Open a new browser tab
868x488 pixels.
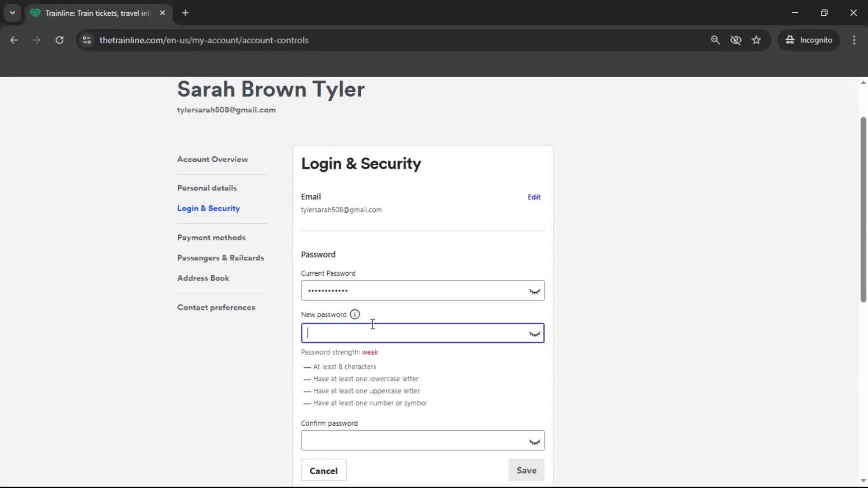pyautogui.click(x=185, y=13)
